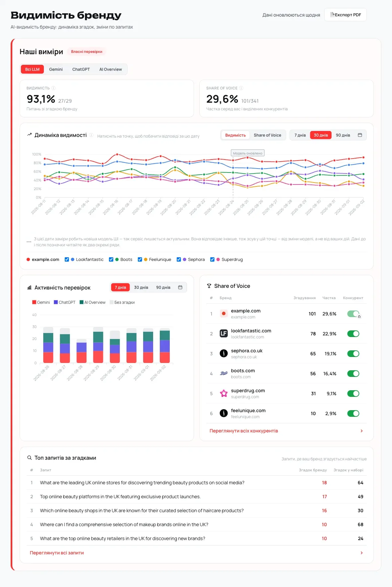The height and width of the screenshot is (587, 392).
Task: Toggle the Sephora series checkbox
Action: click(x=179, y=260)
